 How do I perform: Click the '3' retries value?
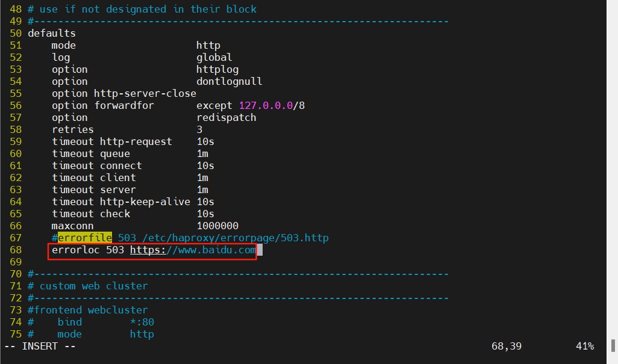coord(199,129)
